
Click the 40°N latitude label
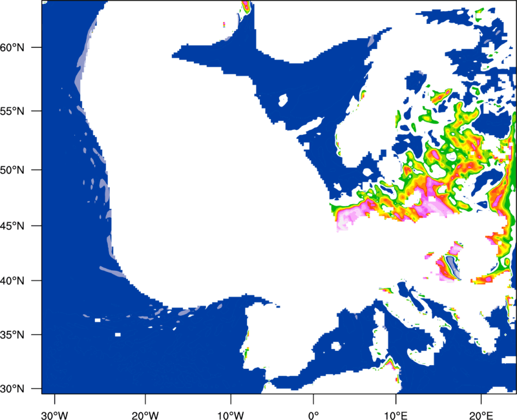[x=12, y=281]
